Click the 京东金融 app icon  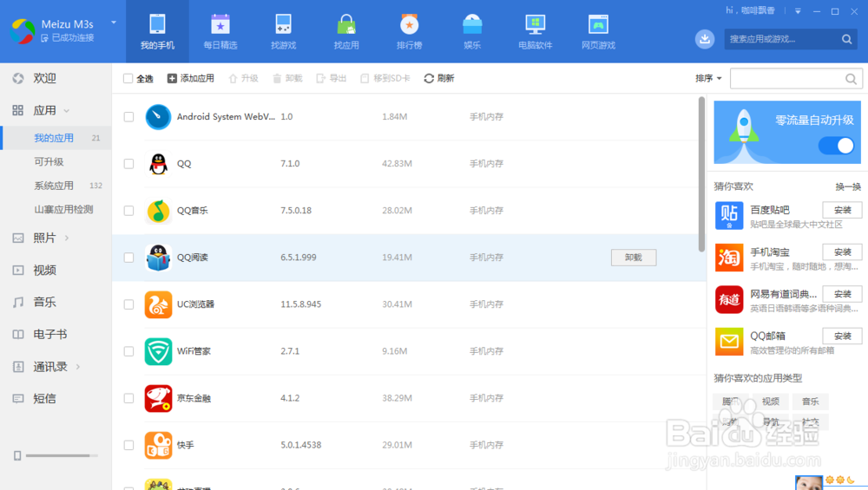click(158, 398)
